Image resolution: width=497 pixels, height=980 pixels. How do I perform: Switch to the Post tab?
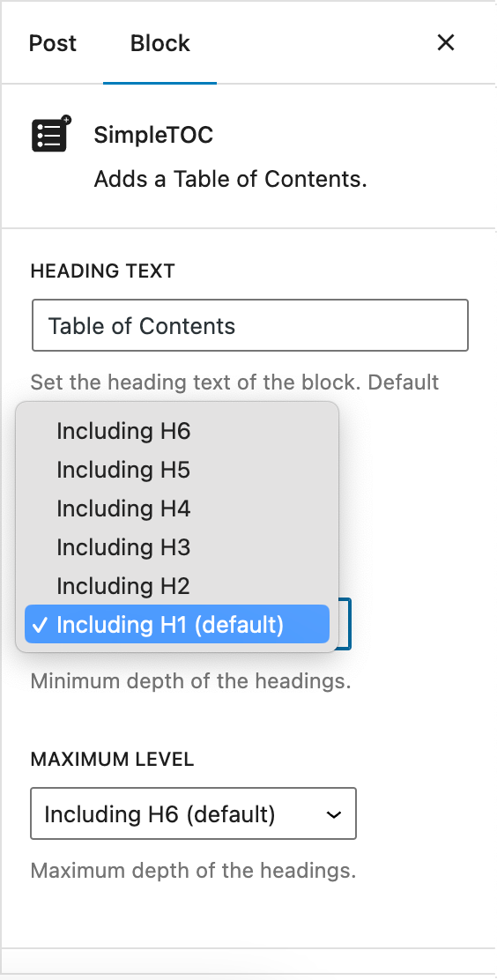[53, 43]
